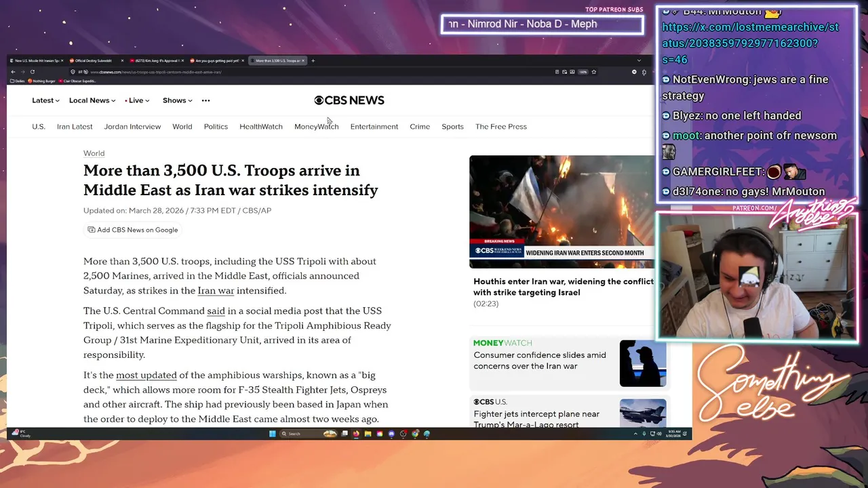Image resolution: width=868 pixels, height=488 pixels.
Task: Open the Houthis enter Iran war headline
Action: [x=564, y=287]
